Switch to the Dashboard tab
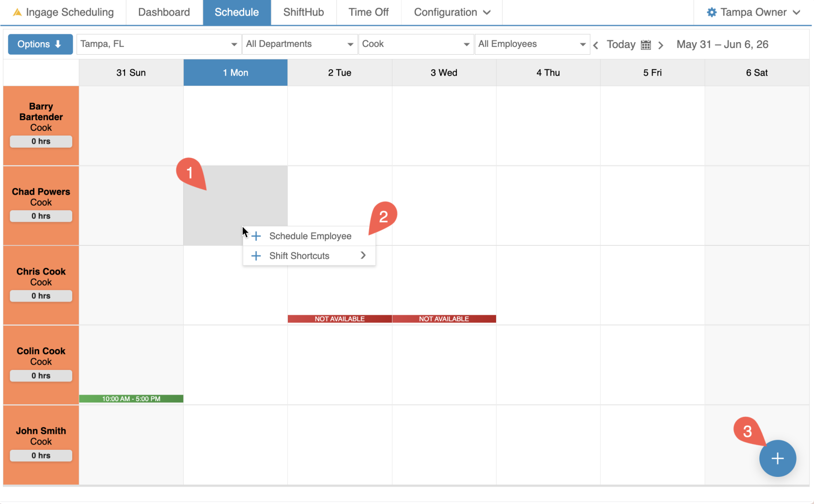814x504 pixels. (x=164, y=12)
